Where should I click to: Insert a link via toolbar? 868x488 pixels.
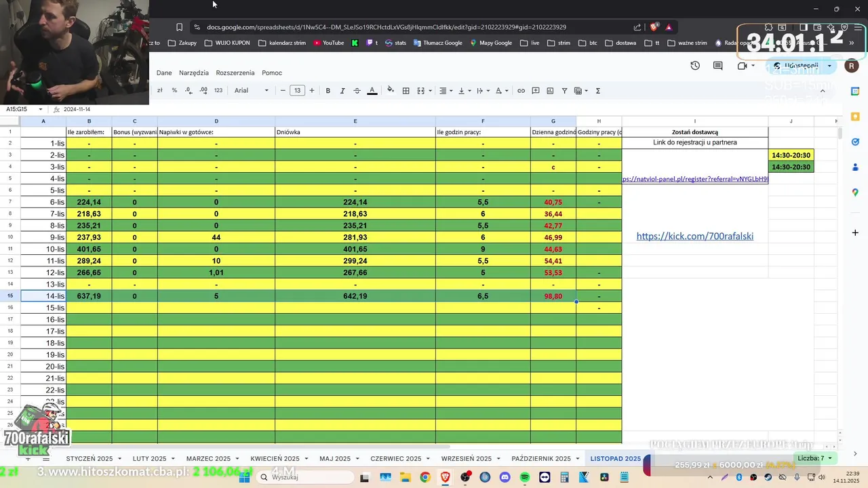(x=521, y=90)
